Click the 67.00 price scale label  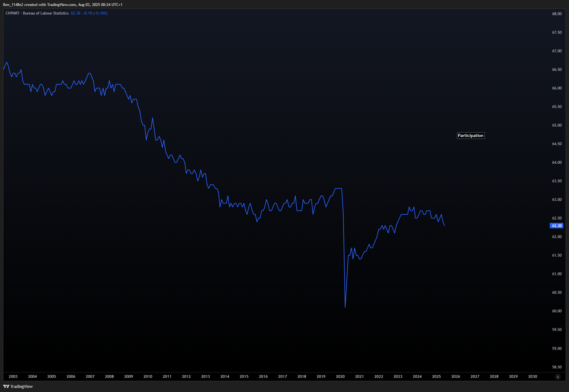(x=557, y=51)
